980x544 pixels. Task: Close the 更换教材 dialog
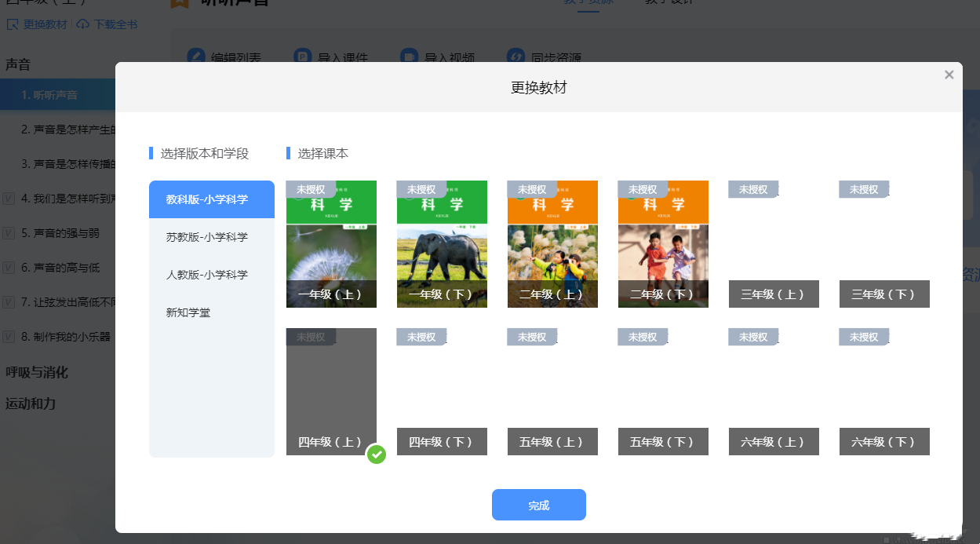[x=949, y=75]
